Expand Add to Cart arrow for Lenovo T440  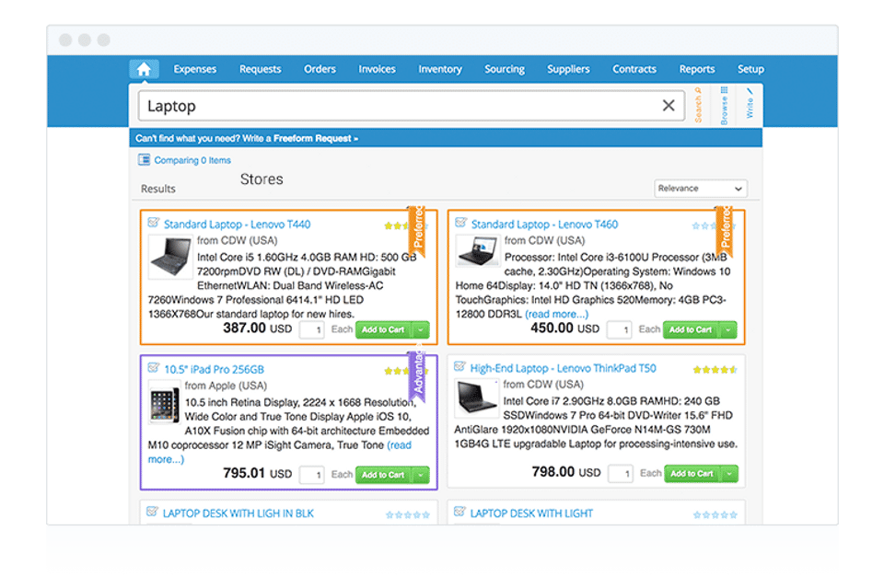point(421,329)
